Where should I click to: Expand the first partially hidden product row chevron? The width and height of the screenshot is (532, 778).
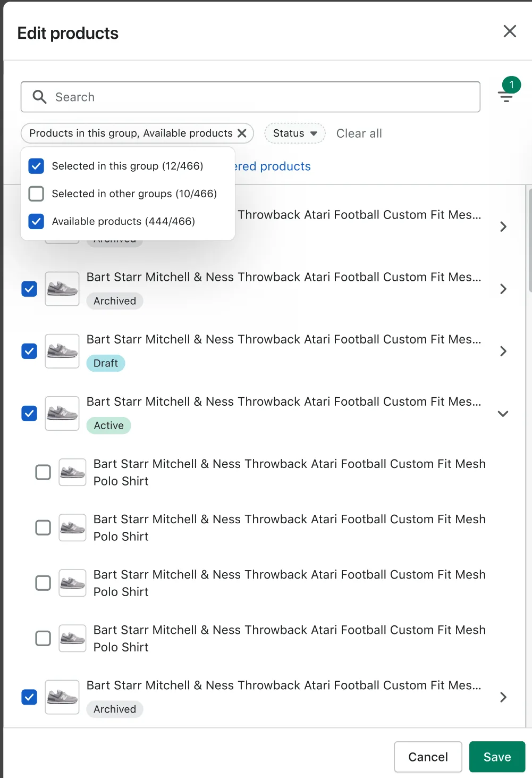click(503, 227)
